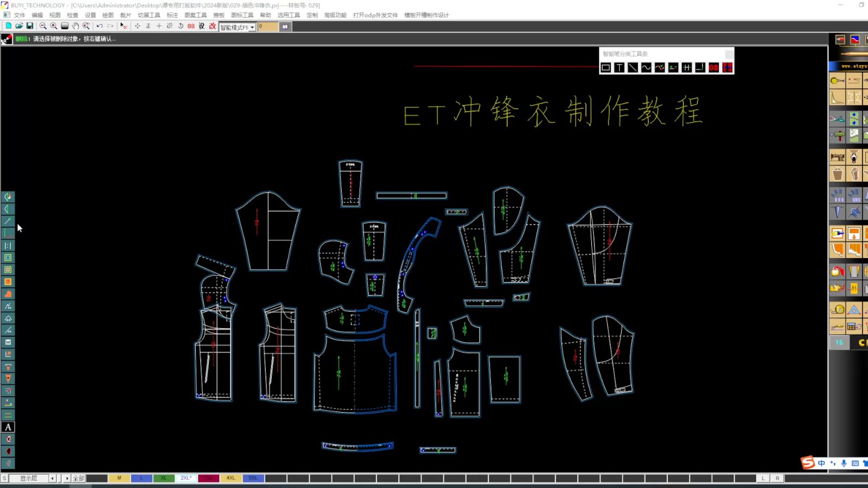Image resolution: width=868 pixels, height=488 pixels.
Task: Click the Redo arrow icon
Action: click(111, 26)
